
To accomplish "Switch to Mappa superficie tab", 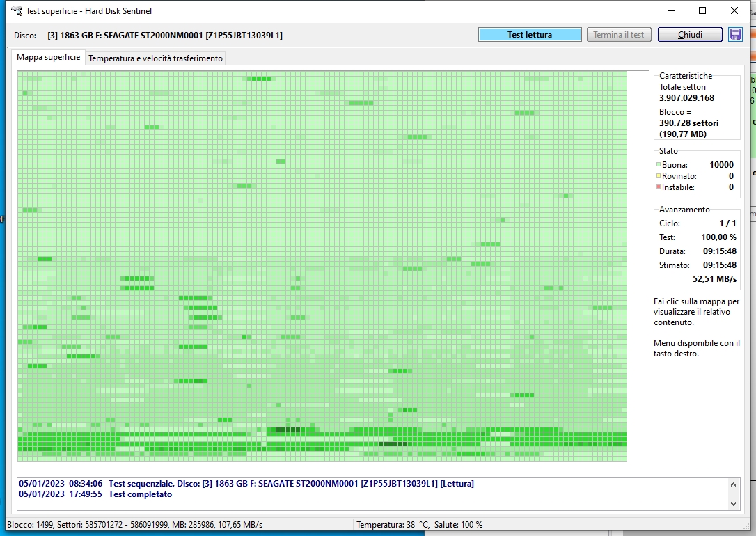I will coord(48,57).
